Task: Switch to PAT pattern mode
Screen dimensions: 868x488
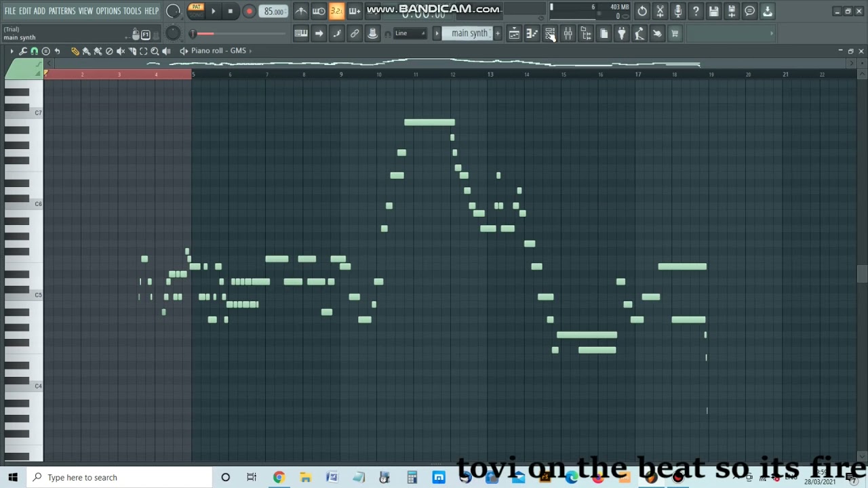Action: 195,7
